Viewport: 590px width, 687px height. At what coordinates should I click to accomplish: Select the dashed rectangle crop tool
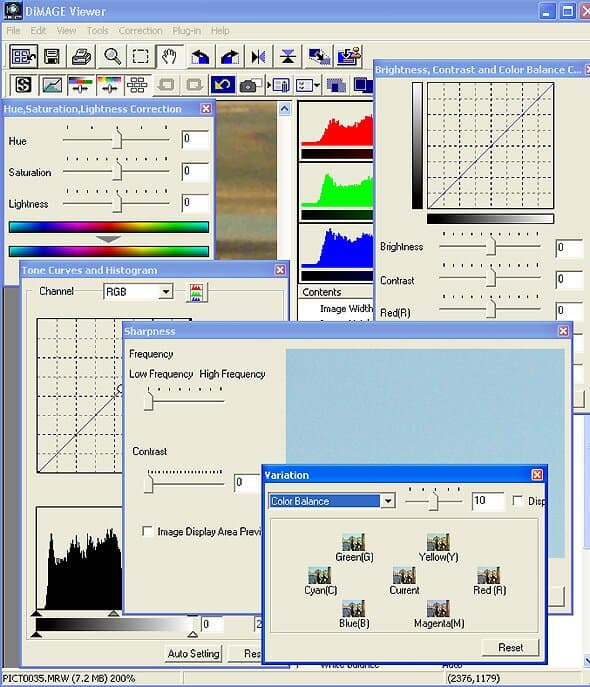[x=141, y=57]
